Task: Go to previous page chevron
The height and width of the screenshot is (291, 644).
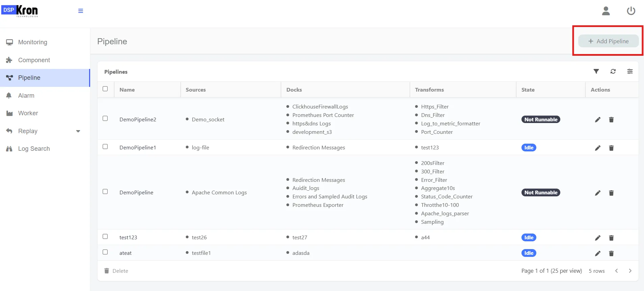Action: click(x=616, y=271)
